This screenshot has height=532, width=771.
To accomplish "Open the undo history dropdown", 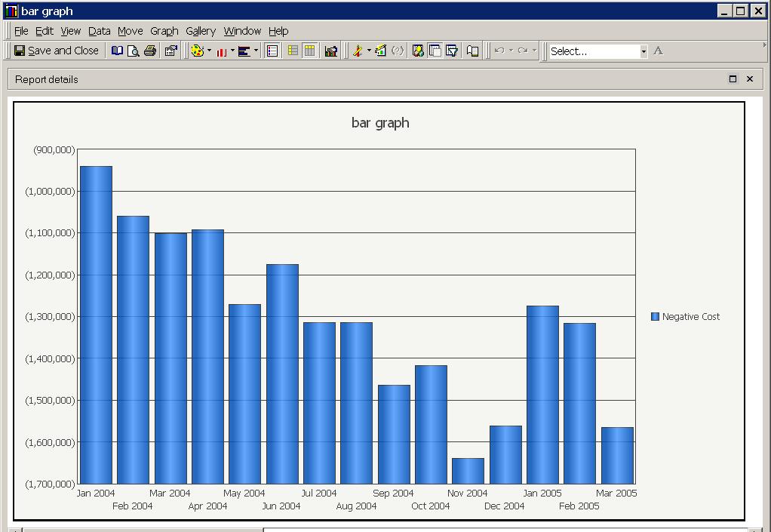I will click(511, 51).
